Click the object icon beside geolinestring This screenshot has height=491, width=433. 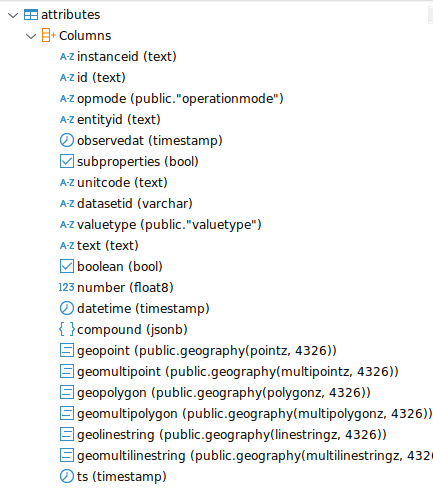click(x=67, y=434)
